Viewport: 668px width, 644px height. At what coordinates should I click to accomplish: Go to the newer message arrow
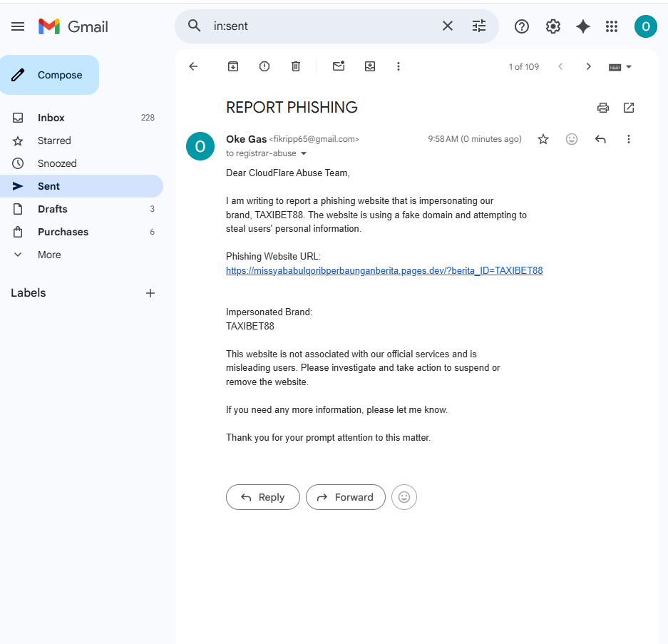tap(560, 66)
